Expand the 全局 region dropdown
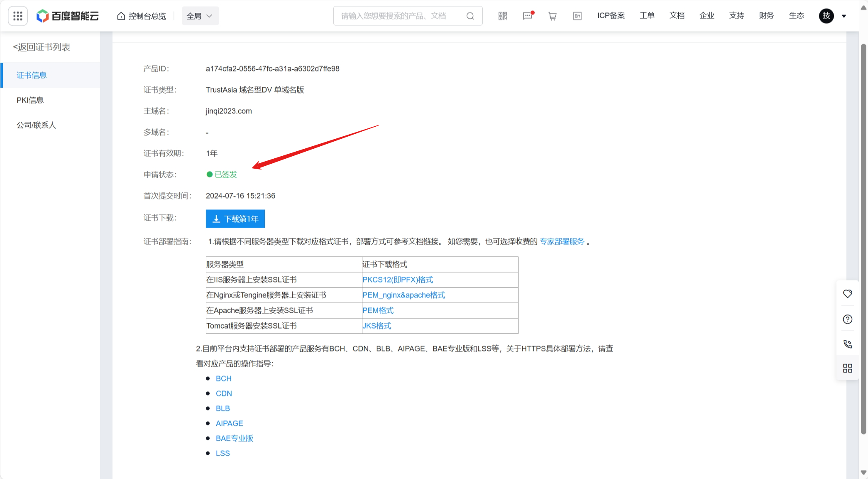The image size is (868, 479). [200, 16]
